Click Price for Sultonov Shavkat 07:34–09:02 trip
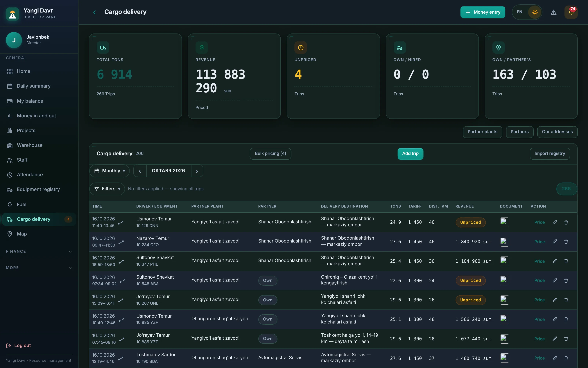 (x=539, y=280)
